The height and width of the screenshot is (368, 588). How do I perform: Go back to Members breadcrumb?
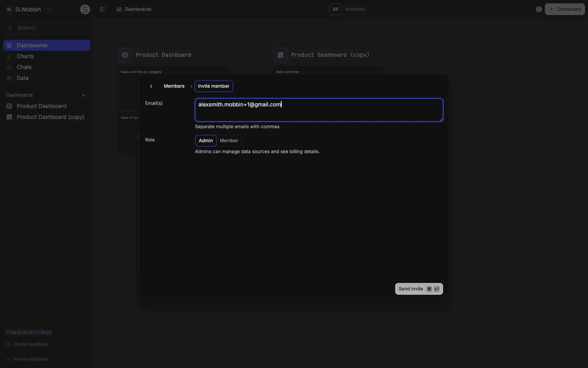174,86
